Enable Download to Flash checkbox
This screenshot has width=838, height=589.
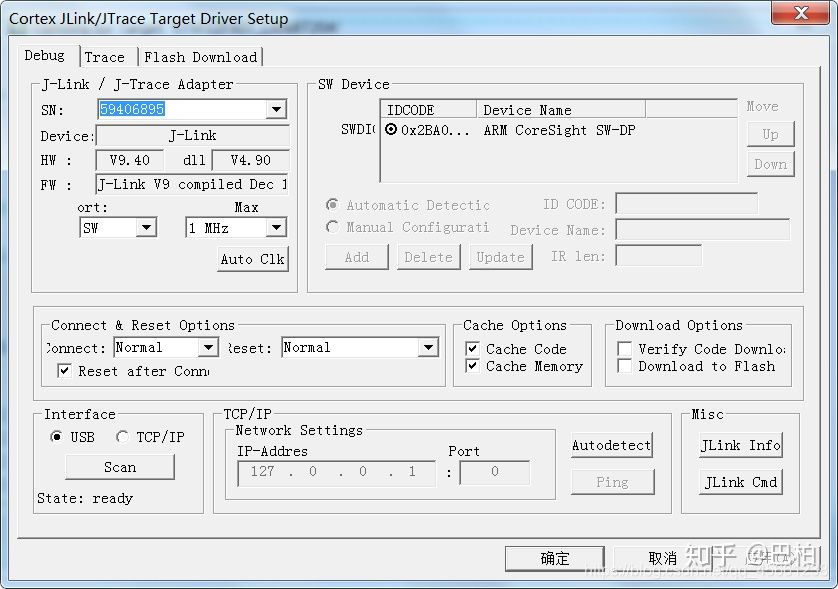[x=624, y=366]
